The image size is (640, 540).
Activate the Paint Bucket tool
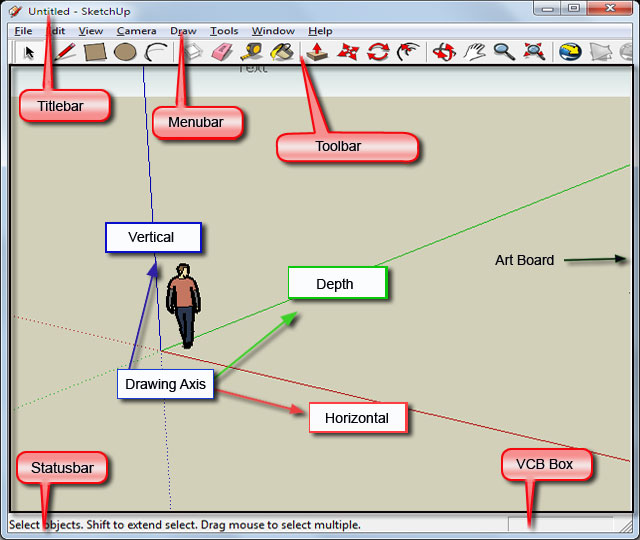click(282, 52)
